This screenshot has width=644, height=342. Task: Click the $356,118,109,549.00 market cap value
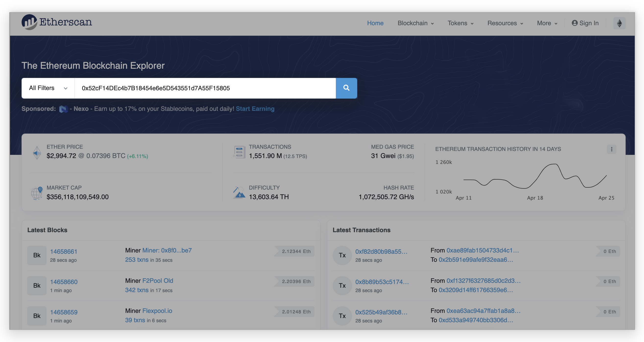pyautogui.click(x=77, y=197)
